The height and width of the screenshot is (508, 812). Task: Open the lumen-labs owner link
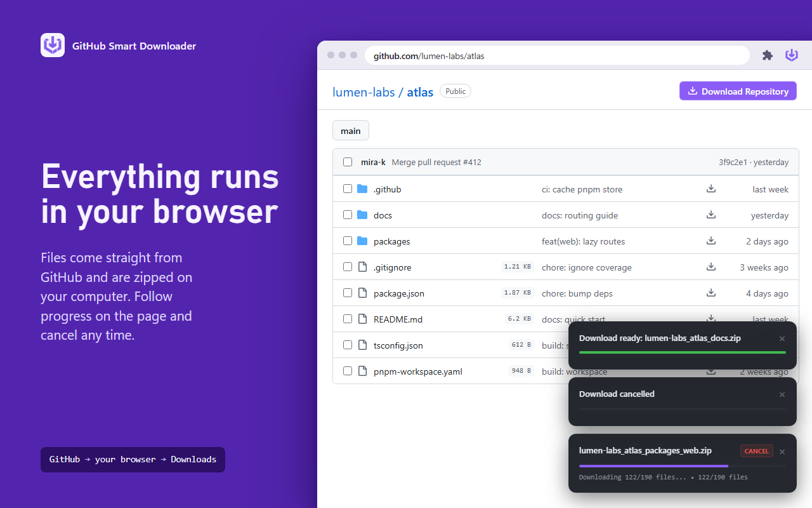tap(363, 92)
